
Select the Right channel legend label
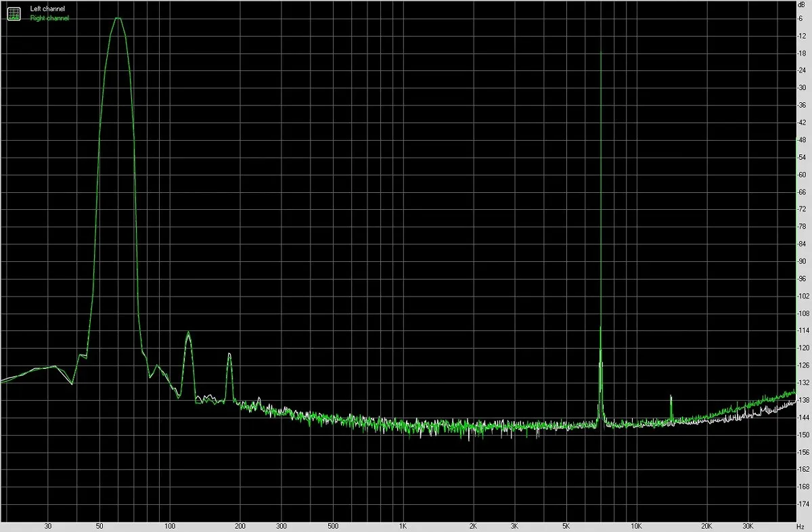[x=49, y=18]
